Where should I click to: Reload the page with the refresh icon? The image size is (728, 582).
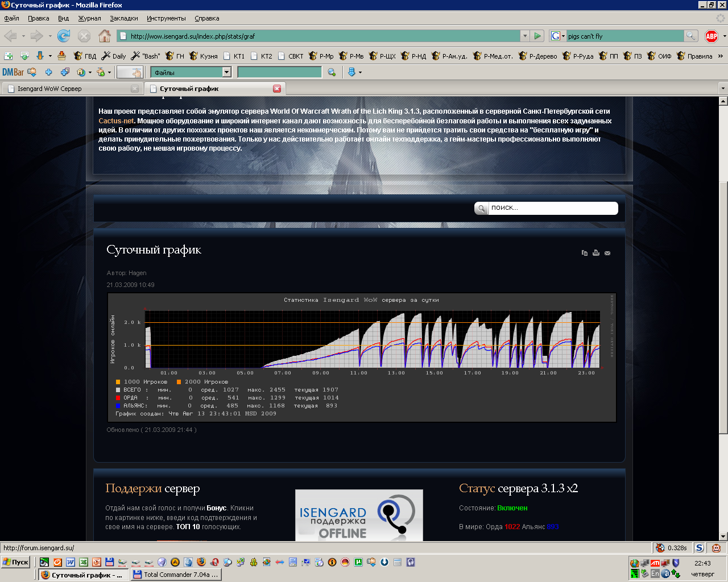click(x=64, y=36)
